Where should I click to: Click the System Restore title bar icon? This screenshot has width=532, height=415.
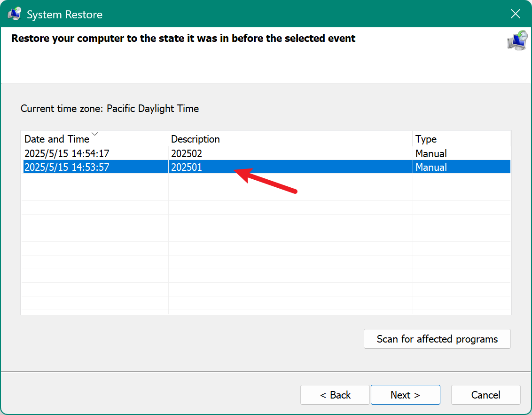pos(14,14)
